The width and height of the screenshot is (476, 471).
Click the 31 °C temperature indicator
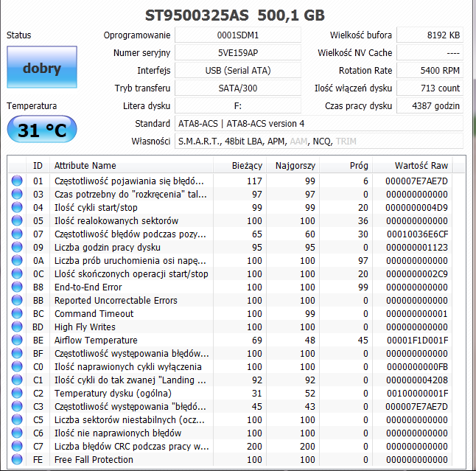tap(42, 130)
